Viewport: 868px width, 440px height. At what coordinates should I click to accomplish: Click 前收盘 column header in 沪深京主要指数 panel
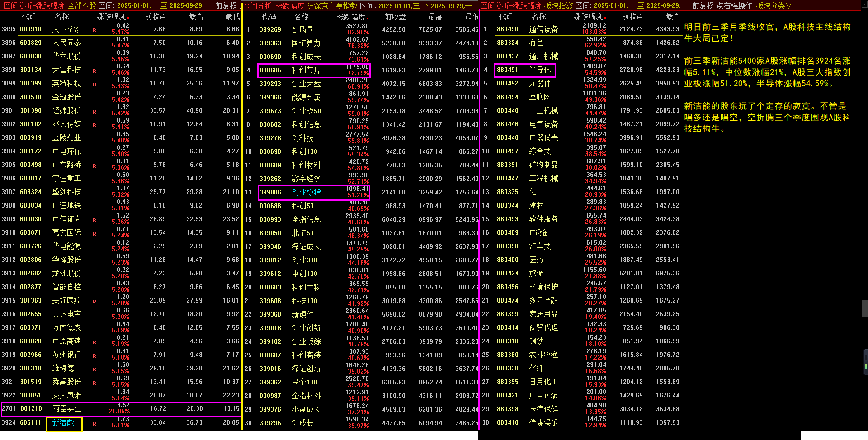click(395, 17)
